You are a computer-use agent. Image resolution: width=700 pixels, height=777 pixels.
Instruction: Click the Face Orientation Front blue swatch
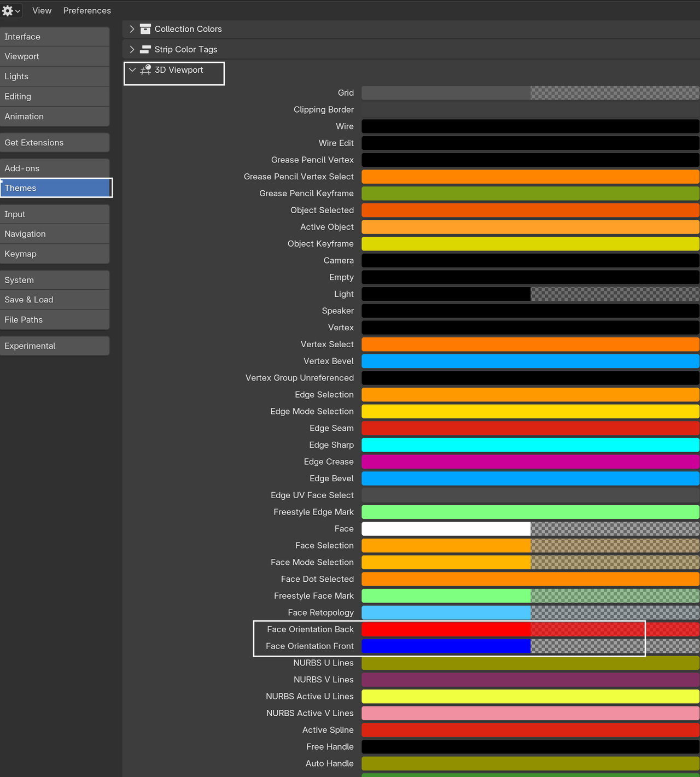[x=530, y=646]
